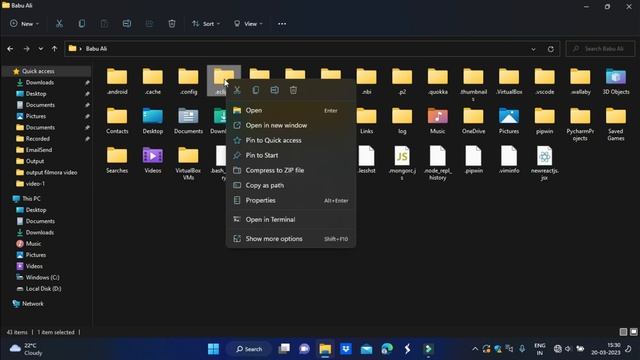Open Microsoft Edge on the taskbar

tap(387, 349)
